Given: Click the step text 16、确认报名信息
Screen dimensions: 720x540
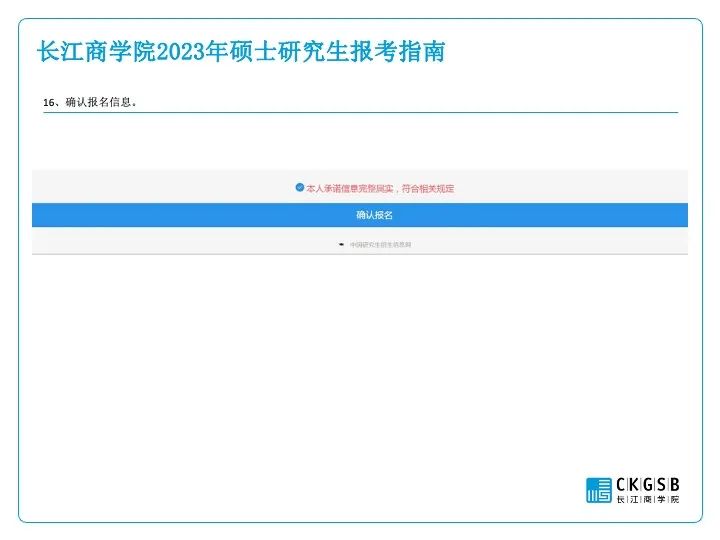Looking at the screenshot, I should click(x=90, y=102).
